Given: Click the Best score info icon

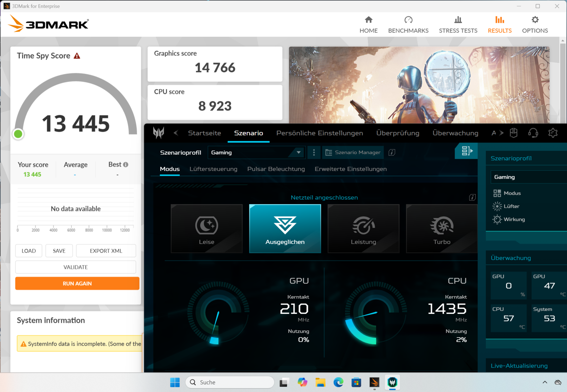Looking at the screenshot, I should 126,165.
